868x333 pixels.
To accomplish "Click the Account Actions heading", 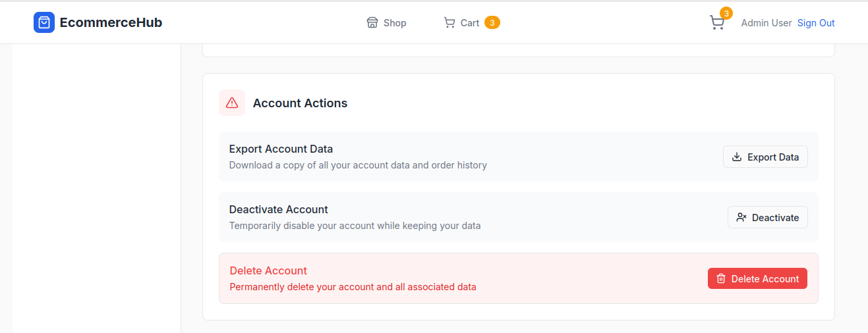I will coord(300,103).
